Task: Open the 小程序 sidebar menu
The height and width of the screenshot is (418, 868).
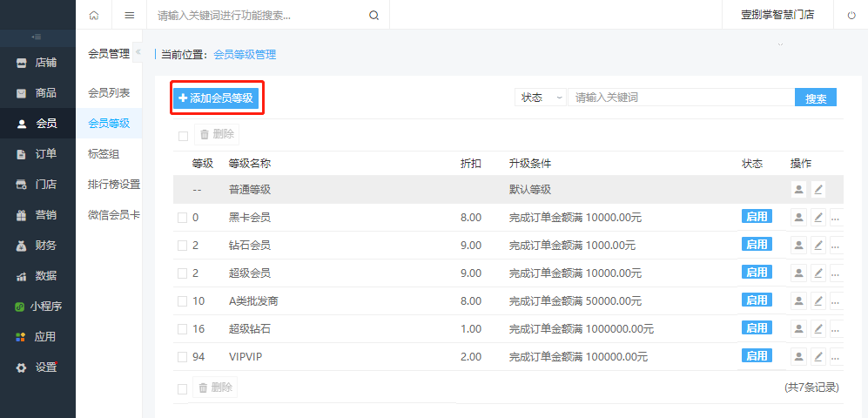Action: [37, 307]
